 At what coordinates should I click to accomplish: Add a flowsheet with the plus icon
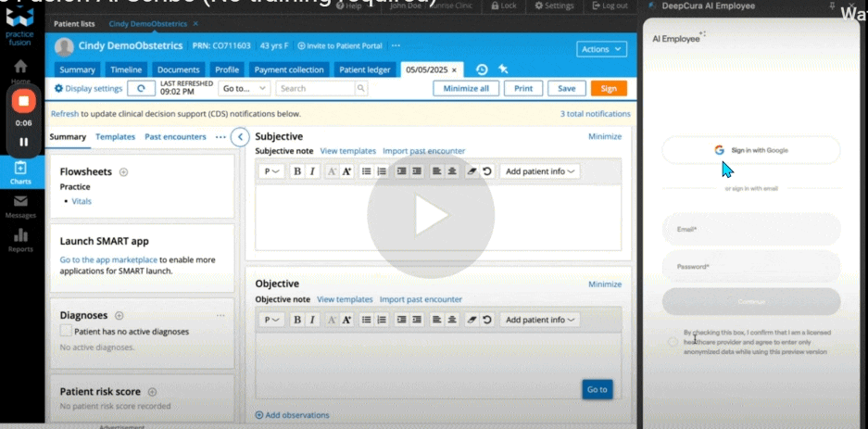[x=123, y=172]
